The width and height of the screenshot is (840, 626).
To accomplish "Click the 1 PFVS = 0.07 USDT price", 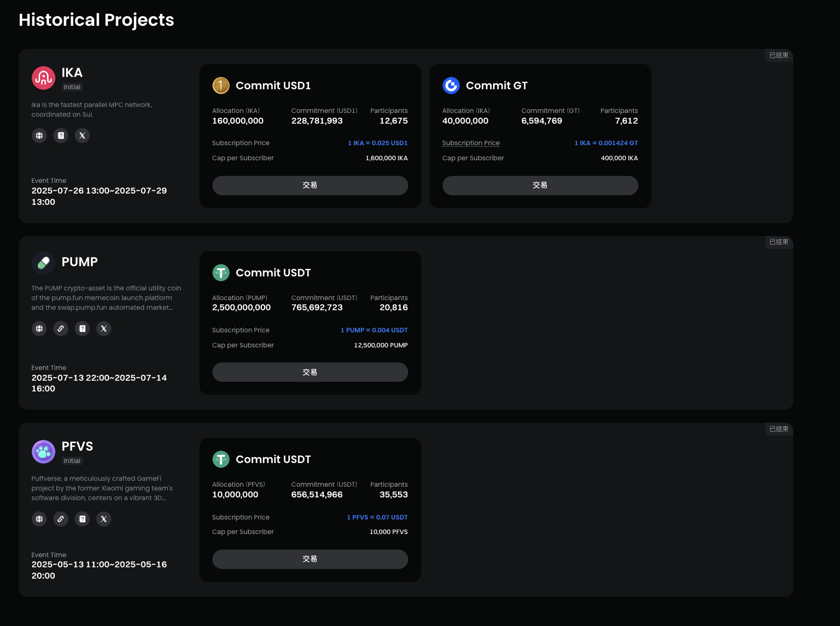I will point(377,517).
